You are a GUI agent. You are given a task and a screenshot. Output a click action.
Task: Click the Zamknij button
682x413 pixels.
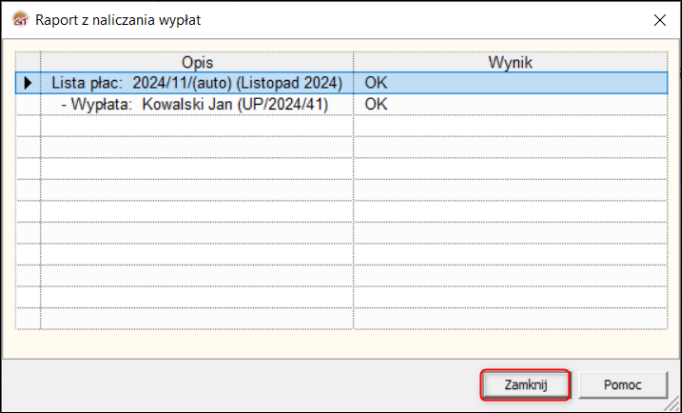(x=525, y=385)
